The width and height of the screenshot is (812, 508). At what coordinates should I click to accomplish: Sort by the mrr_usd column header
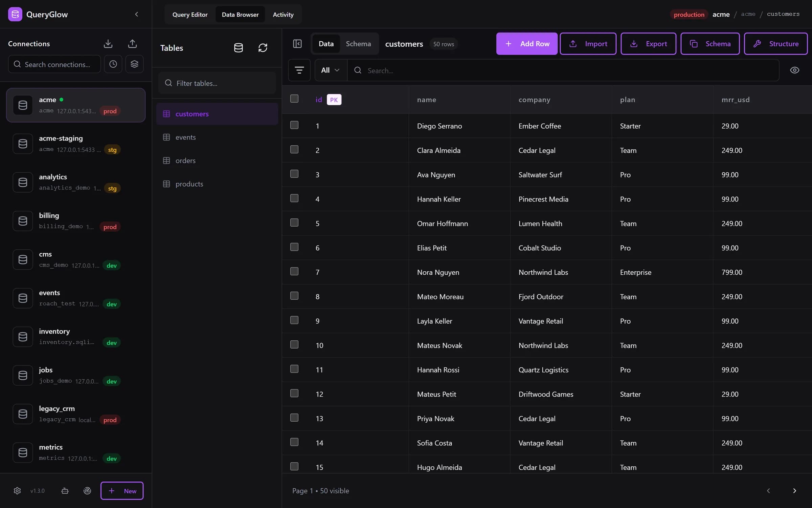pos(736,100)
